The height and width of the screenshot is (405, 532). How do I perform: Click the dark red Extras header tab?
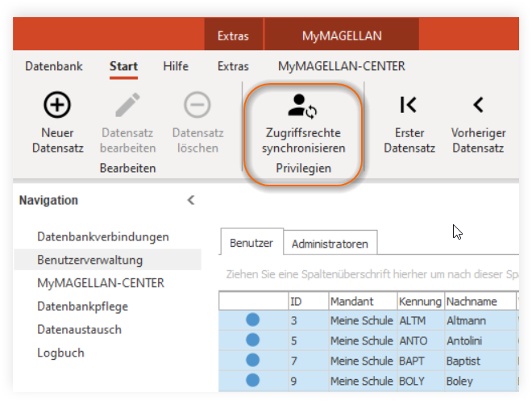click(x=233, y=35)
